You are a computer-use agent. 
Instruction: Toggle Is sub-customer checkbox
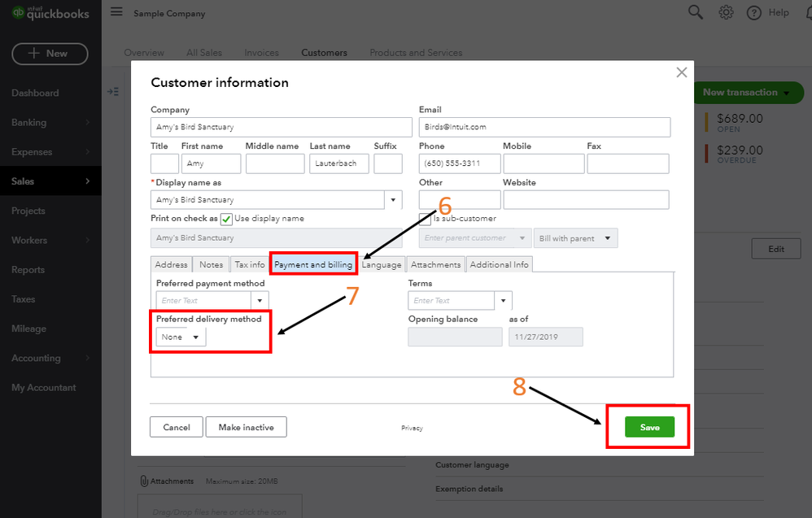[x=425, y=219]
